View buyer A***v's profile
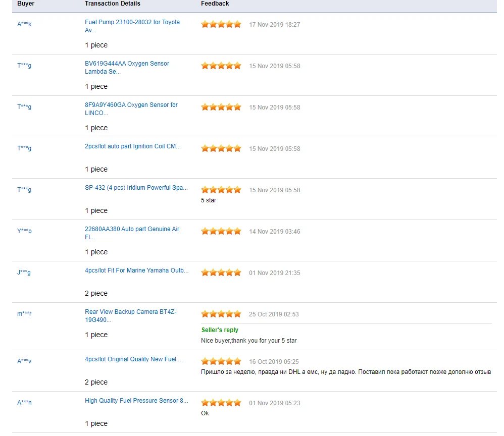504x436 pixels. pyautogui.click(x=24, y=361)
